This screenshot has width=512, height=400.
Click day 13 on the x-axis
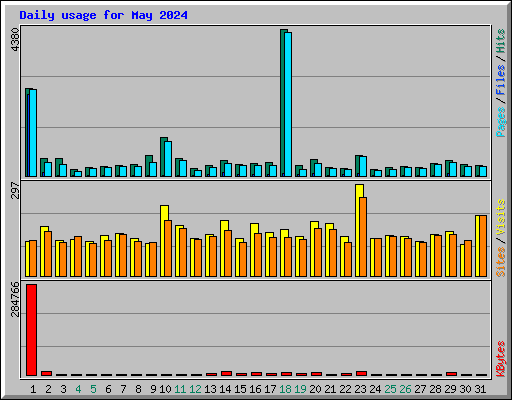pyautogui.click(x=210, y=389)
